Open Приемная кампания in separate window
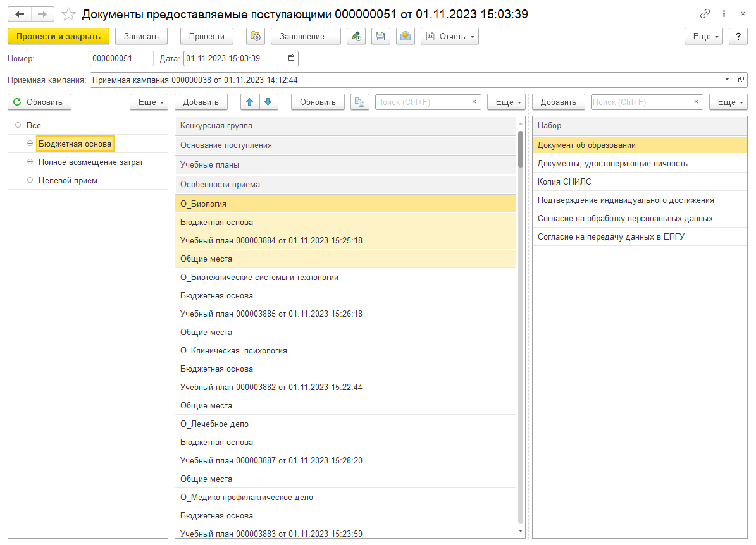 (741, 80)
